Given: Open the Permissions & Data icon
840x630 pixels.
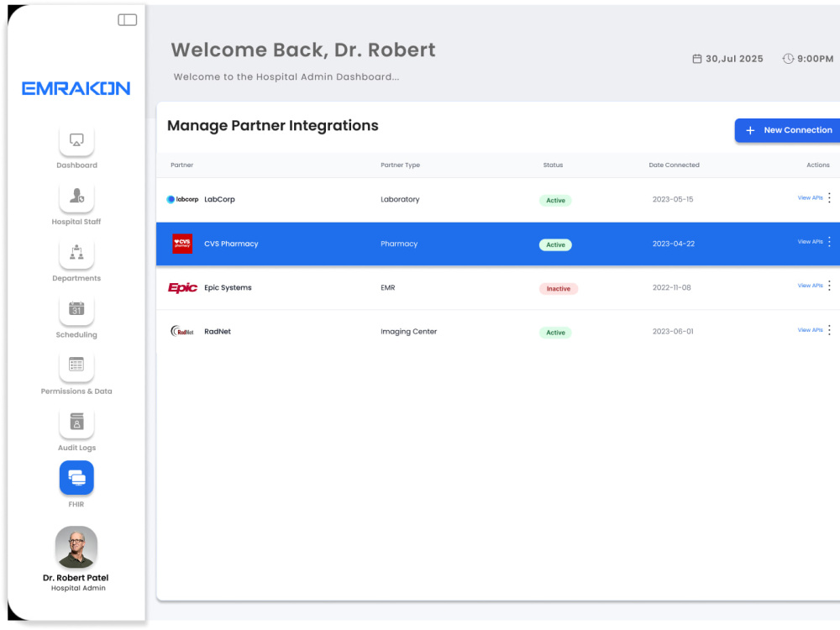Looking at the screenshot, I should point(76,366).
